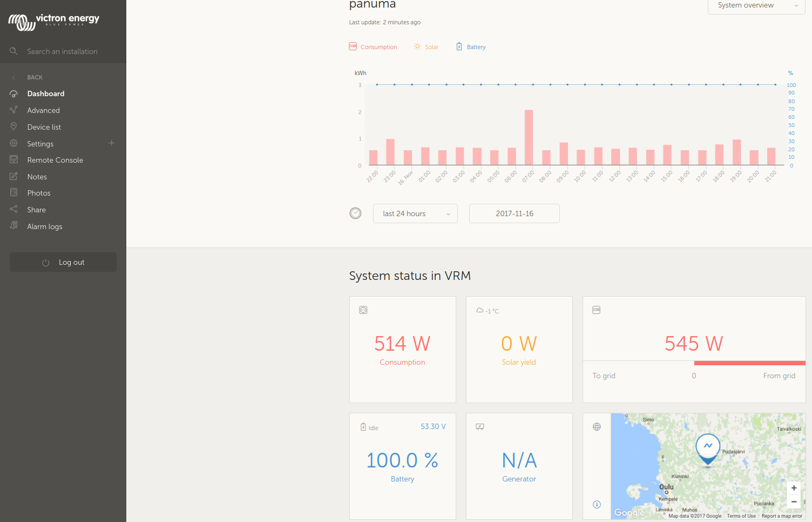Screen dimensions: 812x522
Task: Click the Victron Energy logo
Action: (54, 22)
